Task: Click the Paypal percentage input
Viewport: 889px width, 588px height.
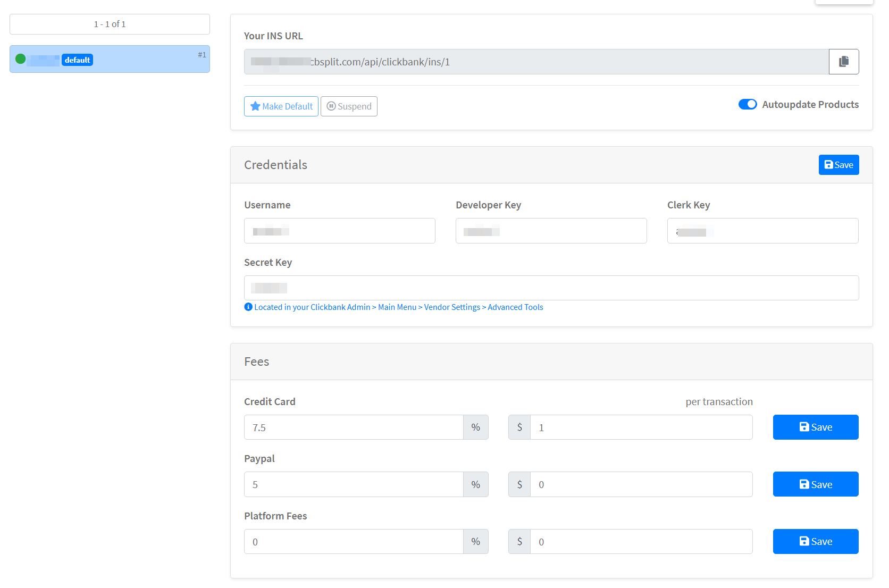Action: (354, 484)
